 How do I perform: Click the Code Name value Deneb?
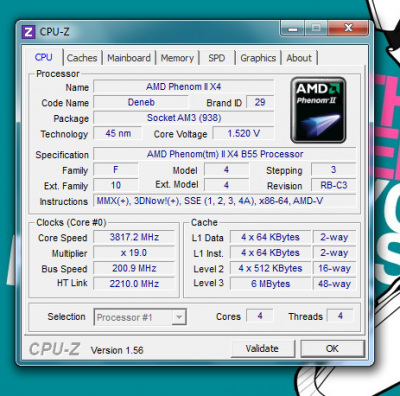point(141,102)
